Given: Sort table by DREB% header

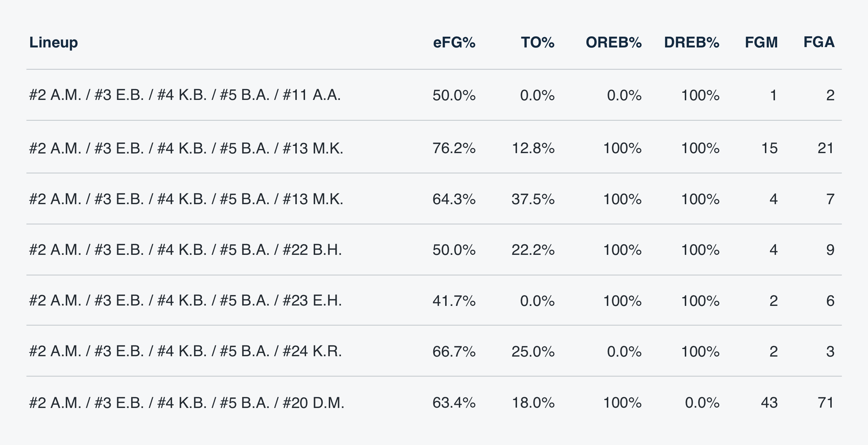Looking at the screenshot, I should [691, 42].
